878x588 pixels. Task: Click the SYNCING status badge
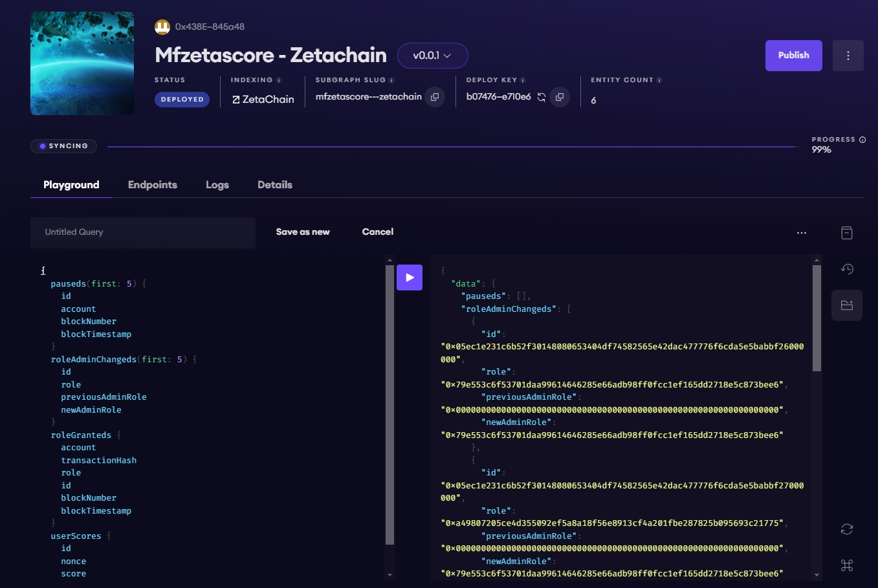tap(63, 146)
